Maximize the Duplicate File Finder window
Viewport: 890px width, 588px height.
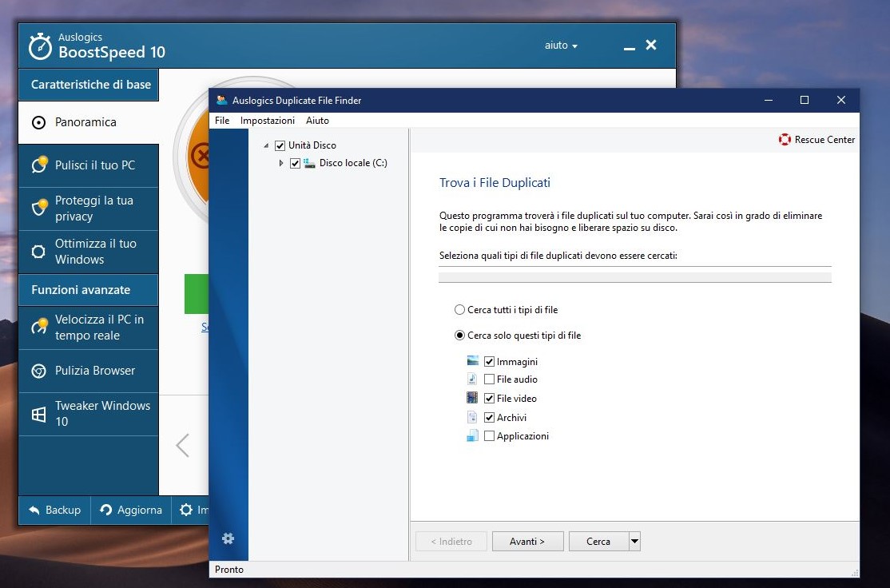(x=805, y=100)
